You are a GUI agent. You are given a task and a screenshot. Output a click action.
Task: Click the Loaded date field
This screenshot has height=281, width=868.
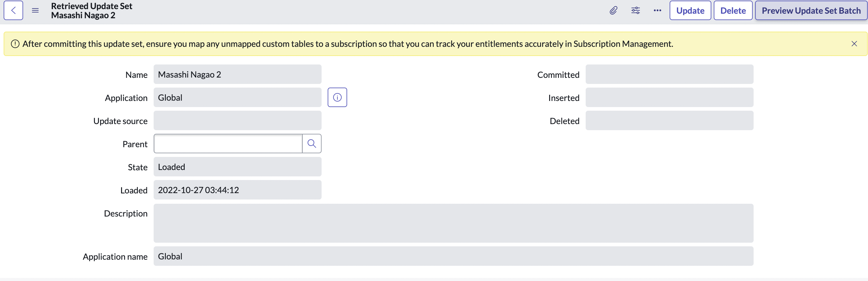click(x=238, y=190)
